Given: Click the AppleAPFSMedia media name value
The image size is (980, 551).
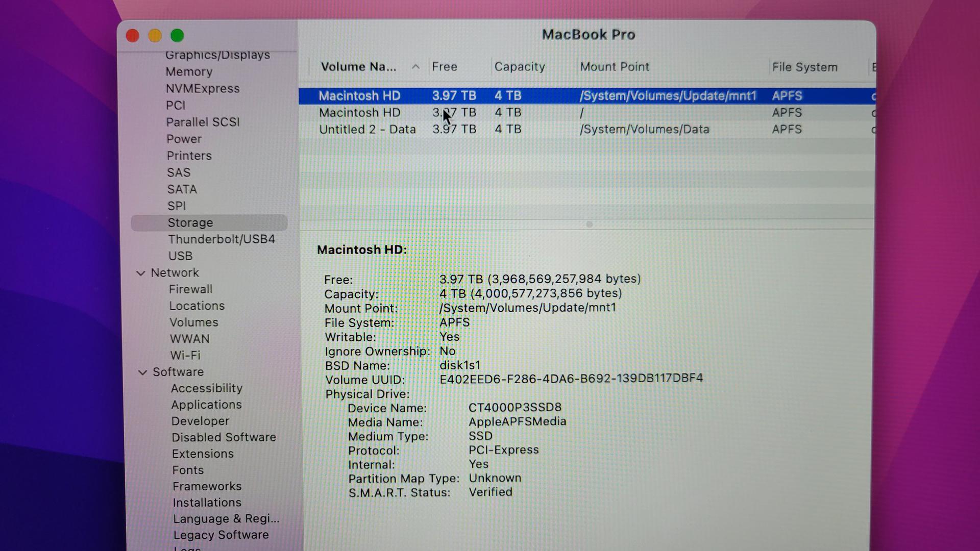Looking at the screenshot, I should (518, 422).
